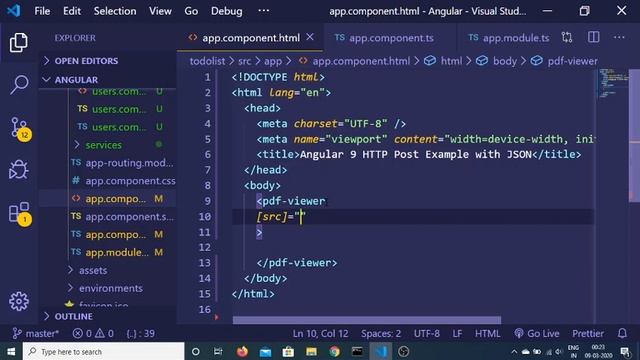Open File Explorer from taskbar
The height and width of the screenshot is (360, 640).
click(x=311, y=351)
